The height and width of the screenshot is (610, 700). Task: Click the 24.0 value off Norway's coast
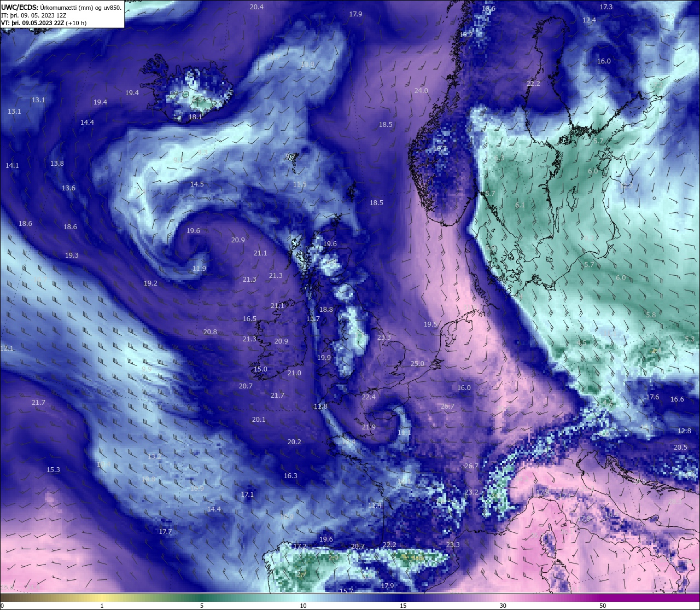tap(421, 91)
